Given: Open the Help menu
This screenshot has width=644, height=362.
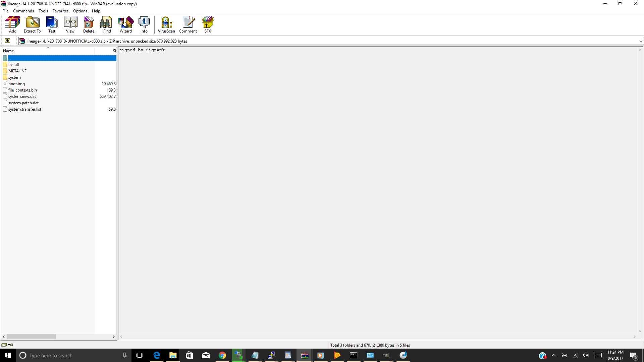Looking at the screenshot, I should [x=96, y=11].
